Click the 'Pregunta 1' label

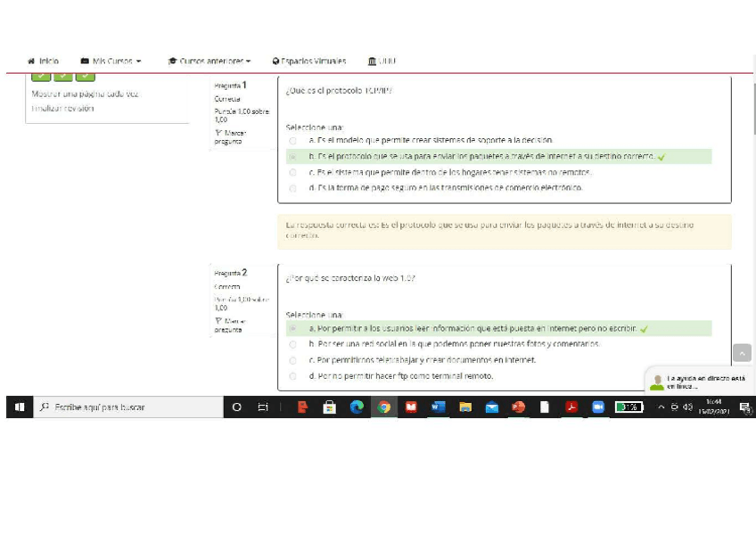231,86
